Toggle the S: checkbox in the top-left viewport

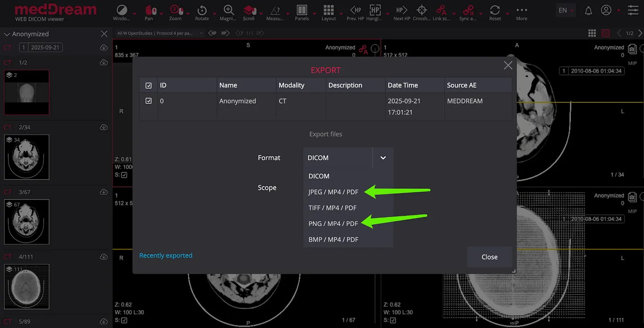pyautogui.click(x=124, y=175)
